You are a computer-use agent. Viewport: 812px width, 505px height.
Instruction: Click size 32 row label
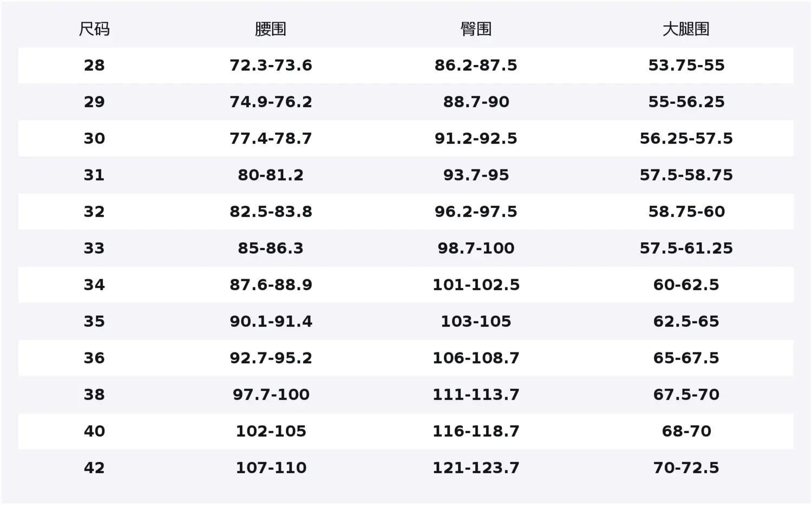click(94, 212)
